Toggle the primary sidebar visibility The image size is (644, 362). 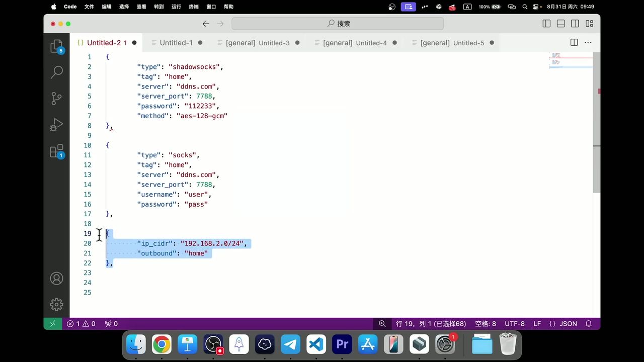tap(546, 23)
